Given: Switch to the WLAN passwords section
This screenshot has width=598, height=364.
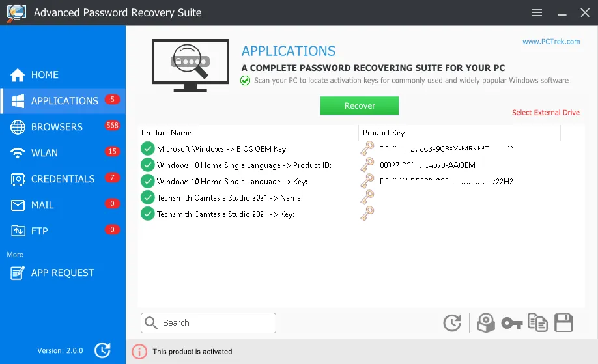Looking at the screenshot, I should pos(44,153).
